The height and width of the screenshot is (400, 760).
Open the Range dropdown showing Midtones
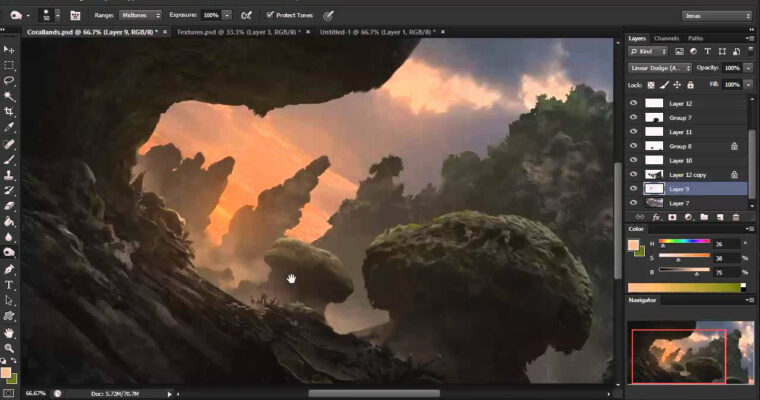pyautogui.click(x=141, y=16)
